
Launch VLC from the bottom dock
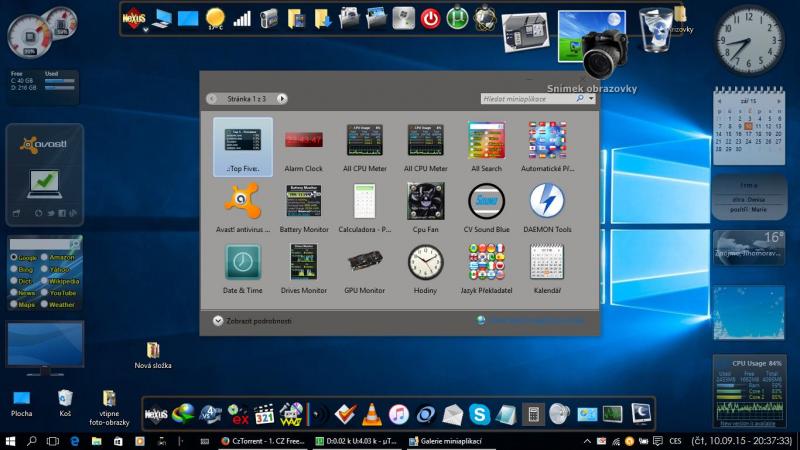(371, 414)
